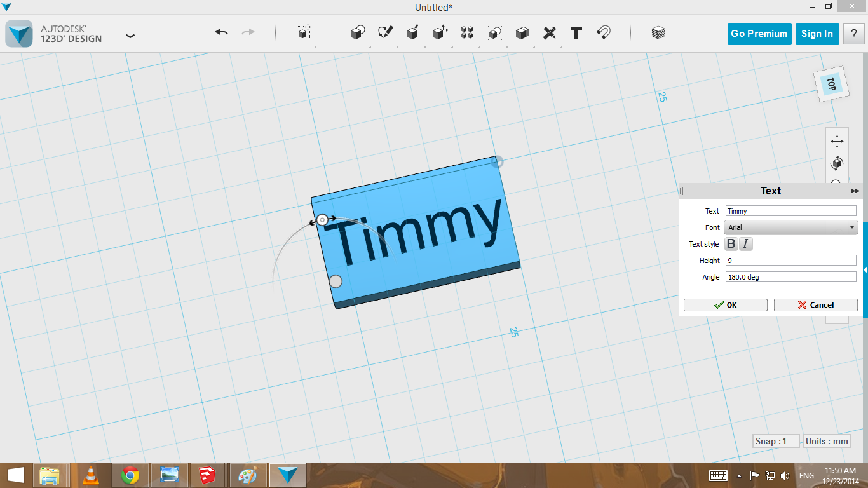This screenshot has height=488, width=868.
Task: Cancel the Text dialog
Action: point(815,305)
